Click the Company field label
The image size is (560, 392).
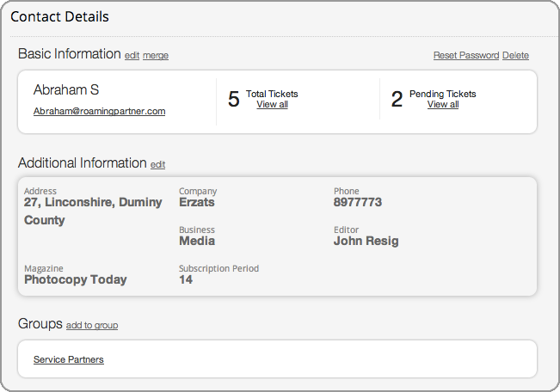(198, 192)
